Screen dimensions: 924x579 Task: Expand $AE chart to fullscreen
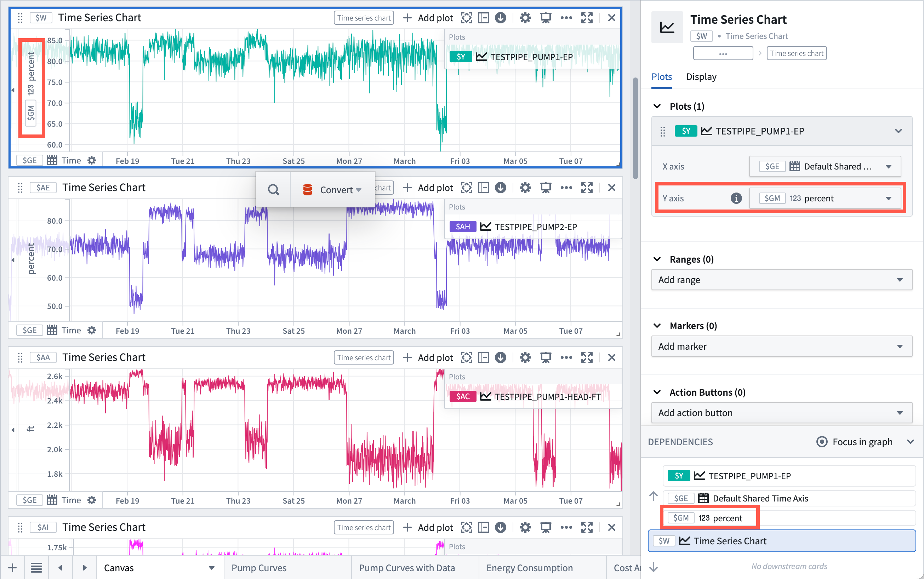(587, 188)
